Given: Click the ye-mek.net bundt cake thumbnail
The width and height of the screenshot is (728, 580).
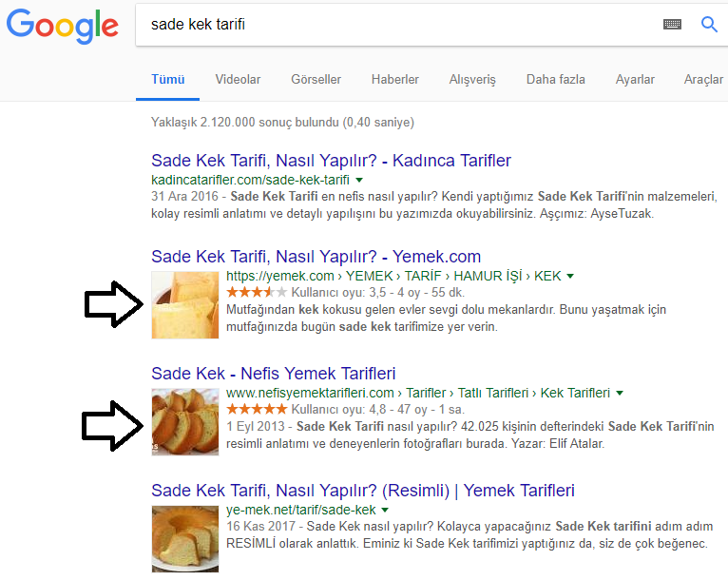Looking at the screenshot, I should tap(185, 539).
